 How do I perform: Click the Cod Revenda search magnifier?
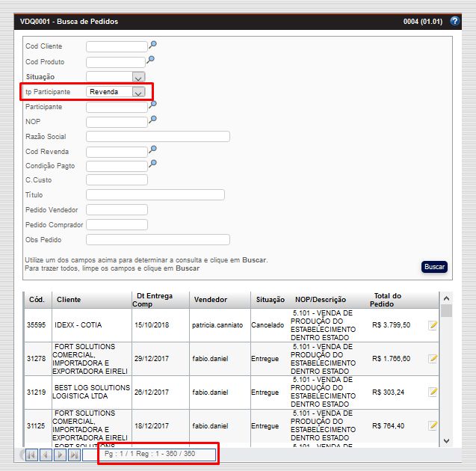tap(152, 150)
